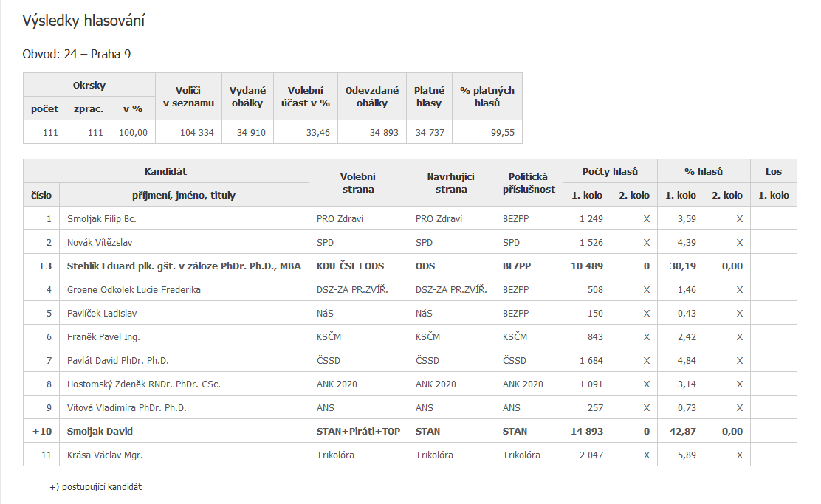Click candidate 'Pavlíček Ladislav'
The width and height of the screenshot is (821, 504).
(x=102, y=313)
